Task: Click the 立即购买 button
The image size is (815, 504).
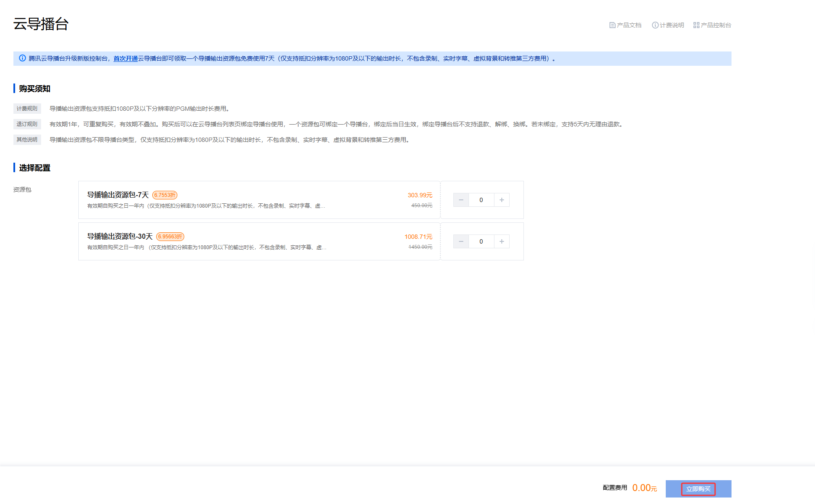Action: 698,489
